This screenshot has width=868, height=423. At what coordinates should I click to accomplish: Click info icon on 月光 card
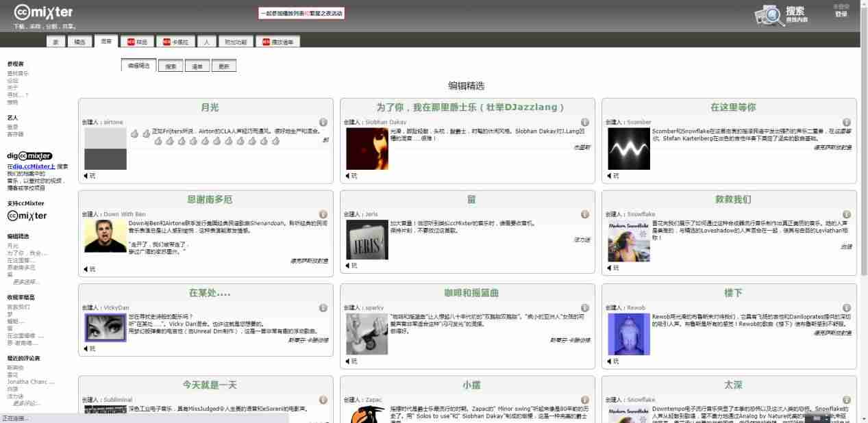click(323, 123)
